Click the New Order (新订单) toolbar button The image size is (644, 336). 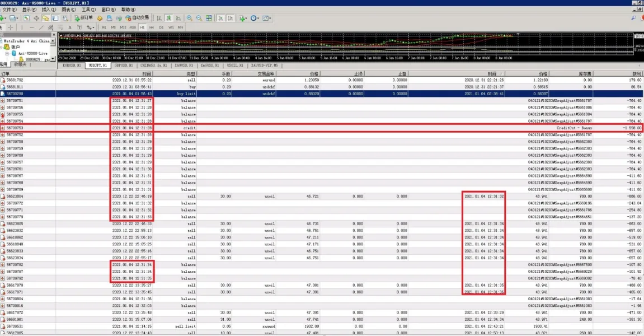tap(83, 18)
